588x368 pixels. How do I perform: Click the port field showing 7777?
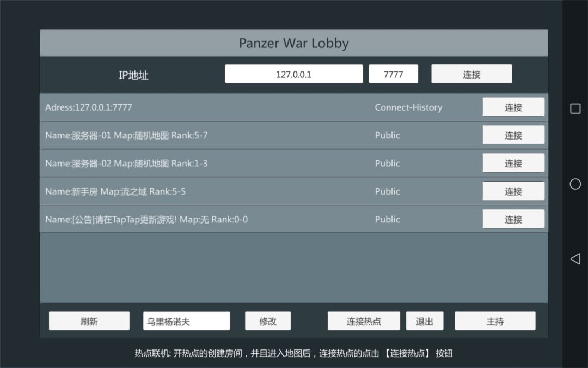click(x=393, y=74)
